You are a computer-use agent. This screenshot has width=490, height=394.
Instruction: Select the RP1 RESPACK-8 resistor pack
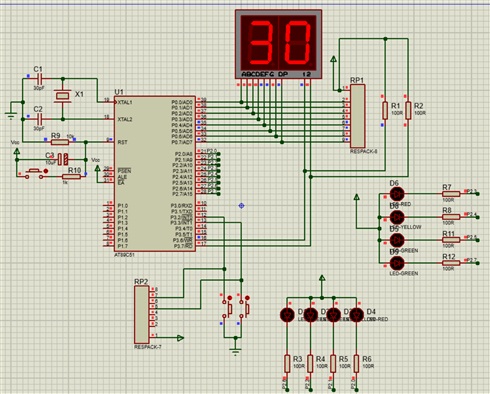(x=357, y=116)
